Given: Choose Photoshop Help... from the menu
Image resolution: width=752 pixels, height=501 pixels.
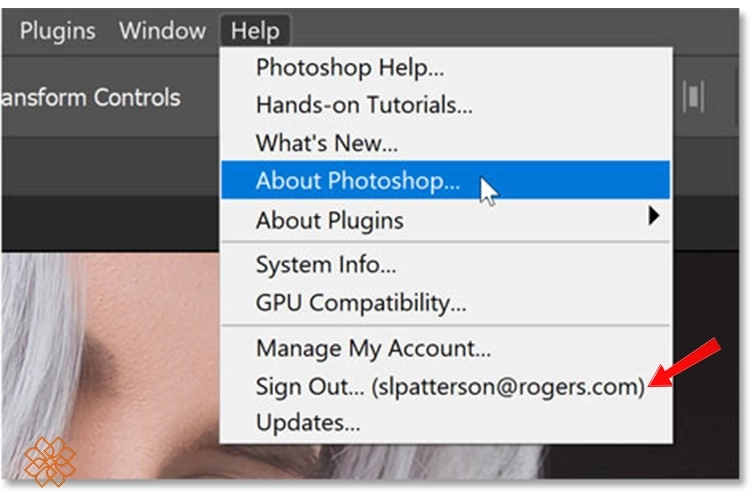Looking at the screenshot, I should [x=445, y=68].
